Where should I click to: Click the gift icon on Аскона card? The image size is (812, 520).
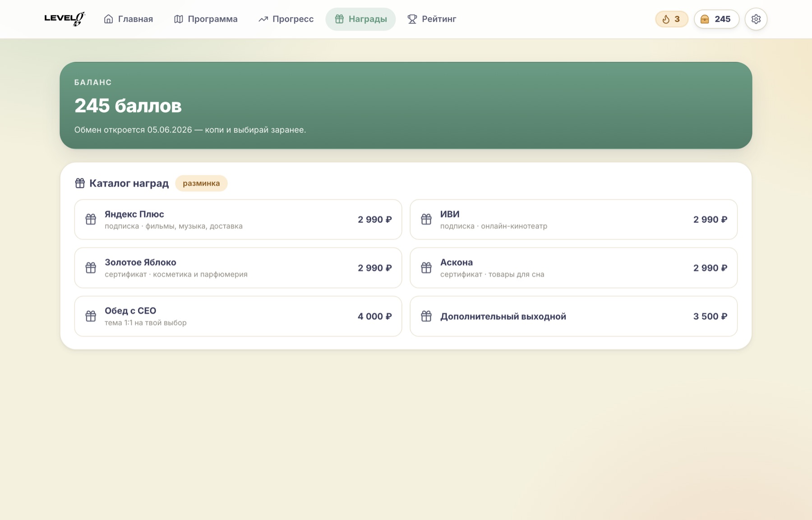click(x=426, y=267)
